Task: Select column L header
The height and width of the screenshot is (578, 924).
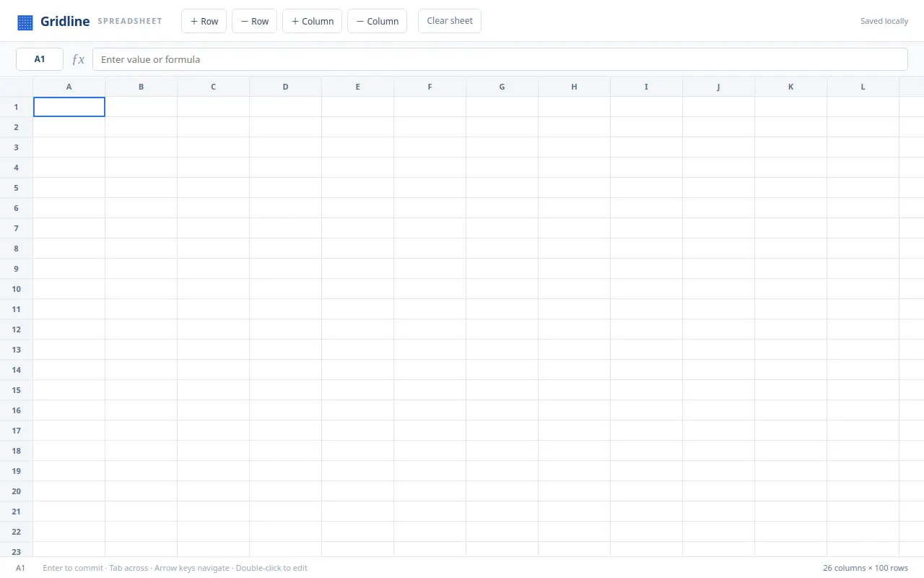Action: [x=863, y=87]
